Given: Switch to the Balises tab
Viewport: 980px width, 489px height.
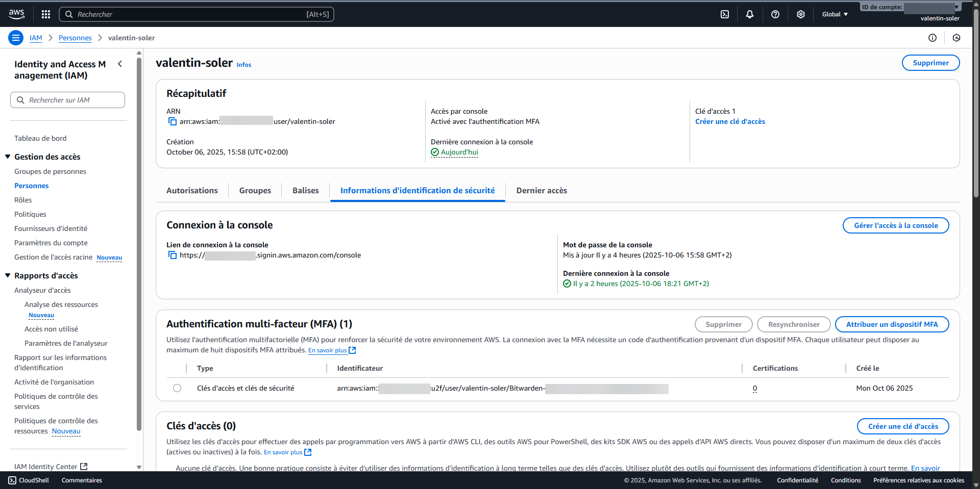Looking at the screenshot, I should (305, 190).
